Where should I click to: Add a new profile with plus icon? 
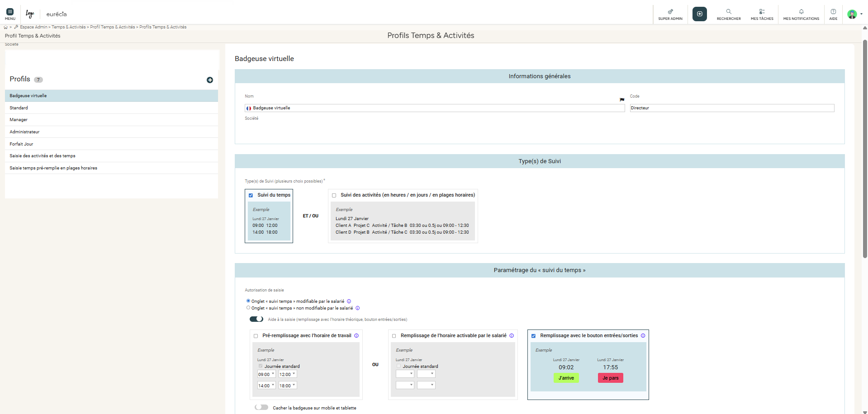[210, 80]
